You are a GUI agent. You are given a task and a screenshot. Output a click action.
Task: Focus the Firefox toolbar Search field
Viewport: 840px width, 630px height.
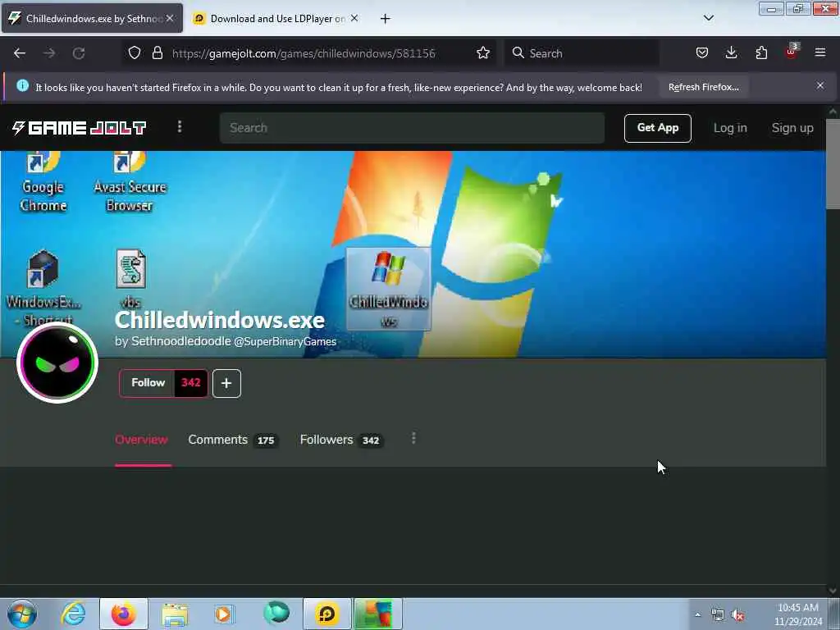point(582,53)
